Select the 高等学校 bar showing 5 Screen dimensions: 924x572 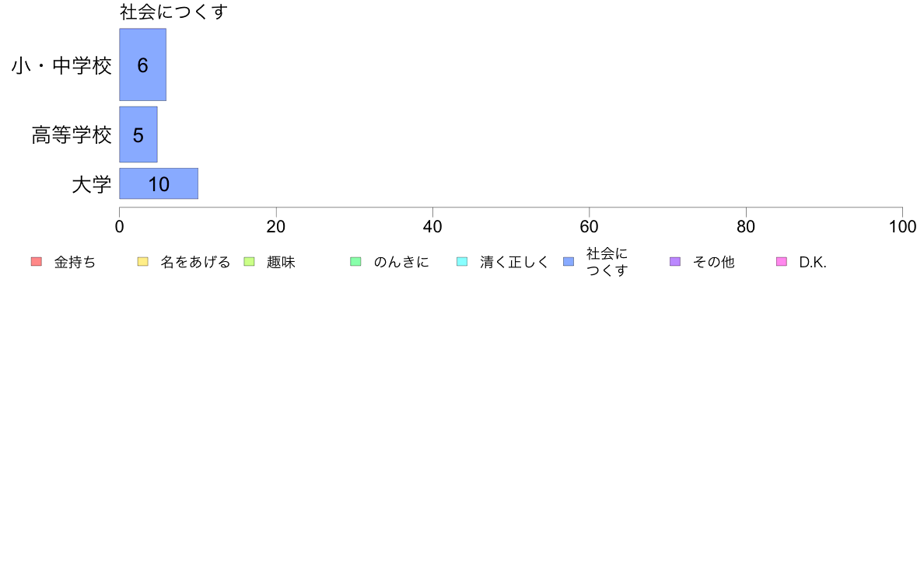pyautogui.click(x=138, y=134)
